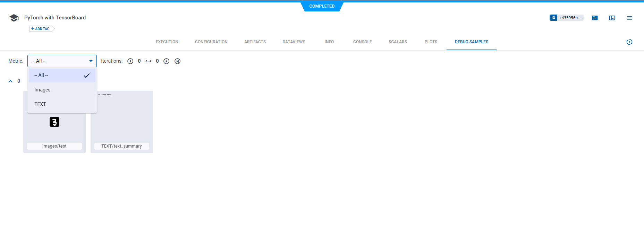The height and width of the screenshot is (230, 644).
Task: Open the CONFIGURATION tab
Action: click(211, 42)
